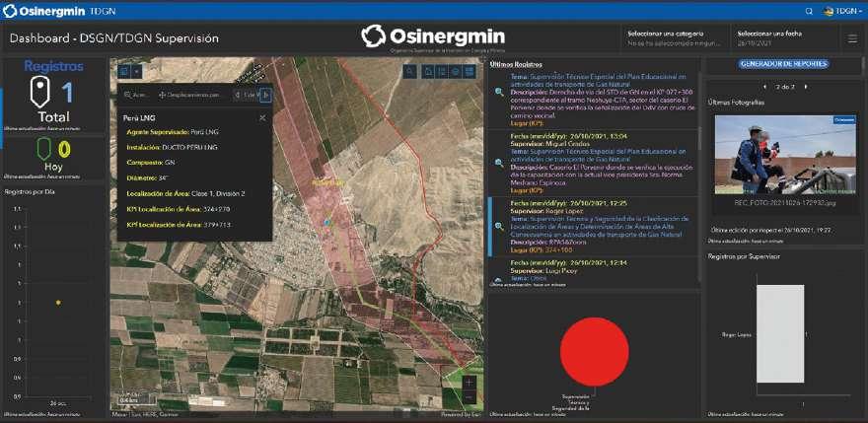Click 'Desplazamiento pan' in the popup toolbar
The width and height of the screenshot is (868, 423).
(x=189, y=95)
